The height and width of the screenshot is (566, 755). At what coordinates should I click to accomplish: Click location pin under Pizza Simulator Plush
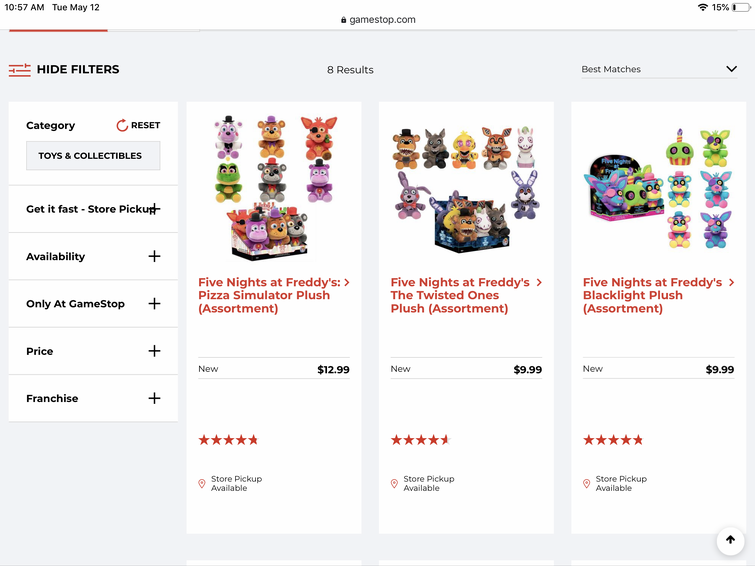click(x=202, y=484)
